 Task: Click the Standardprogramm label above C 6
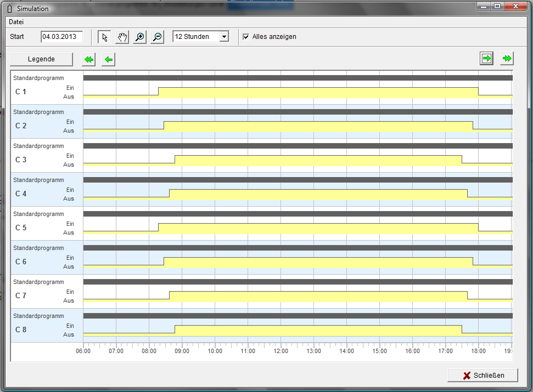tap(38, 248)
